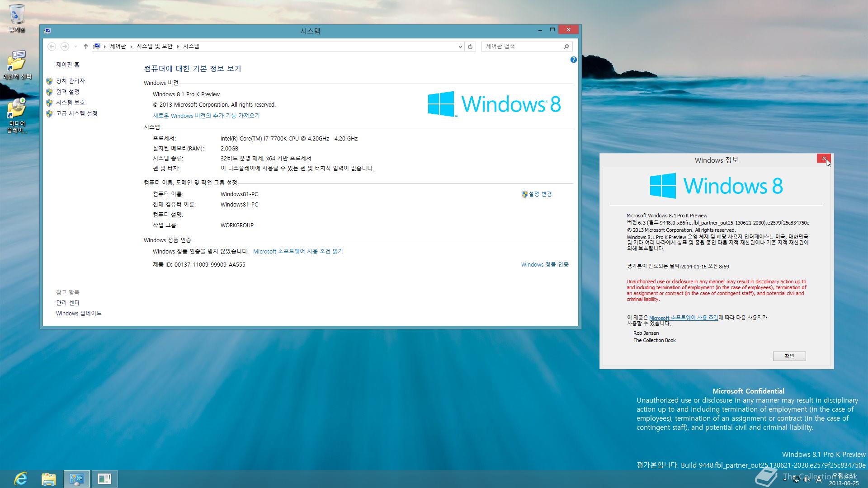Open 원격 설정 from sidebar
This screenshot has height=488, width=868.
68,92
